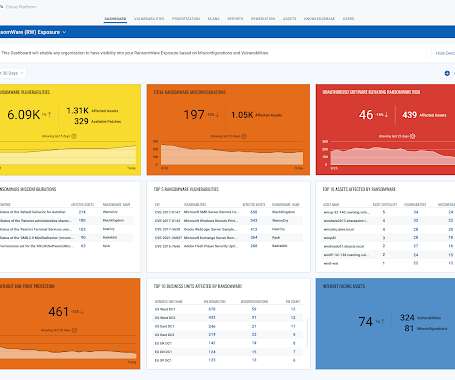Open the Dashboard tab
Screen dimensions: 455x380
coord(115,19)
